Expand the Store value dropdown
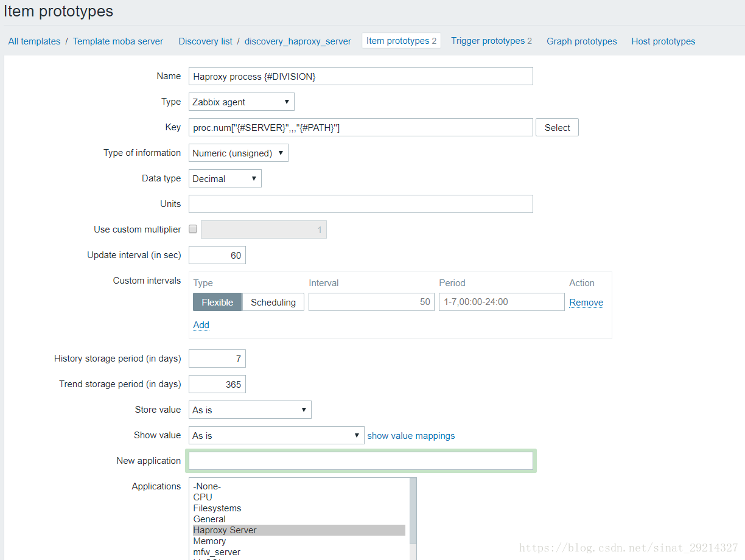The image size is (745, 560). tap(250, 410)
